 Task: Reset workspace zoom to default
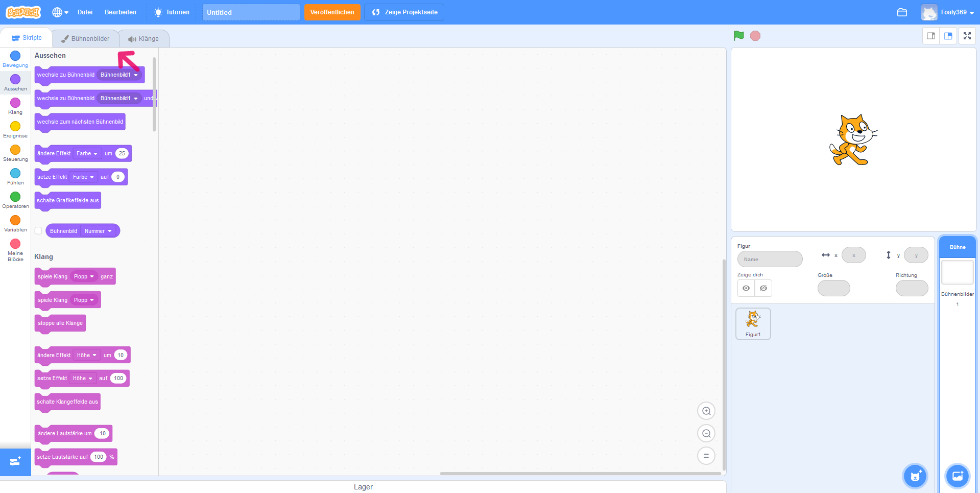pos(706,456)
